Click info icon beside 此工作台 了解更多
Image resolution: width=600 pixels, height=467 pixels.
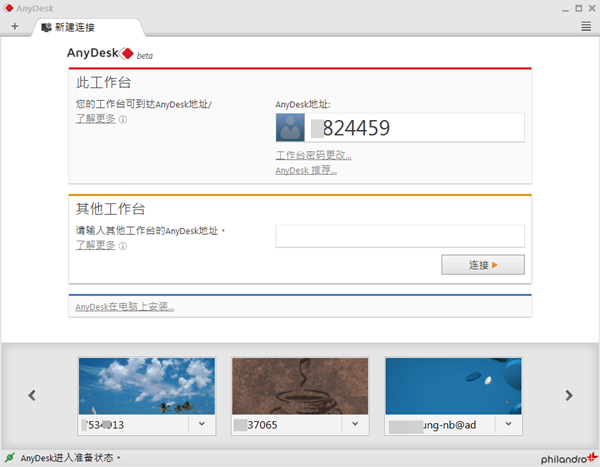pyautogui.click(x=123, y=119)
